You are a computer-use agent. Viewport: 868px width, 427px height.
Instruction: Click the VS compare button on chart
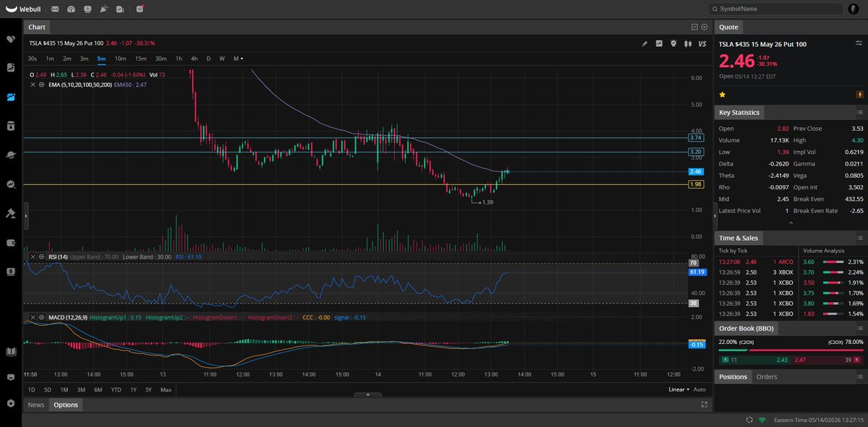pos(701,43)
